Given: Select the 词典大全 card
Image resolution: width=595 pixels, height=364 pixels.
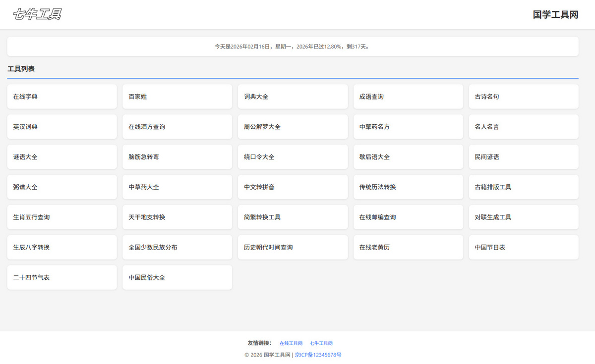Looking at the screenshot, I should (293, 97).
